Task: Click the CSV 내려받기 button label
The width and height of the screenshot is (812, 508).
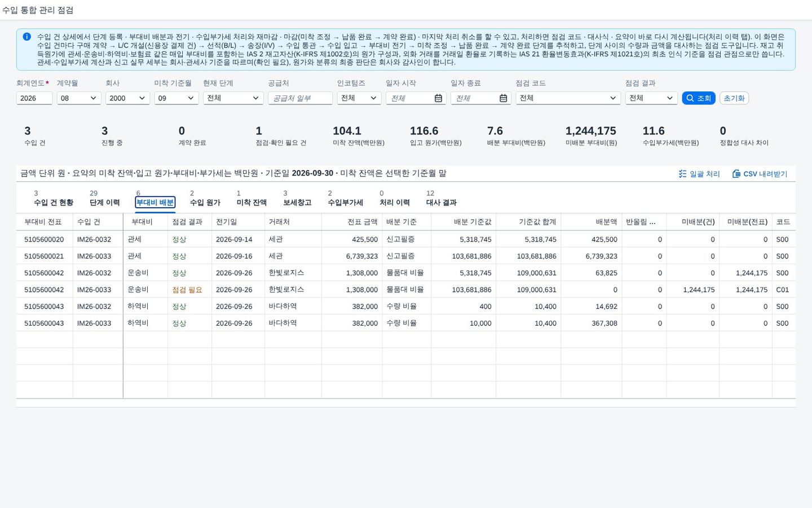Action: (765, 174)
